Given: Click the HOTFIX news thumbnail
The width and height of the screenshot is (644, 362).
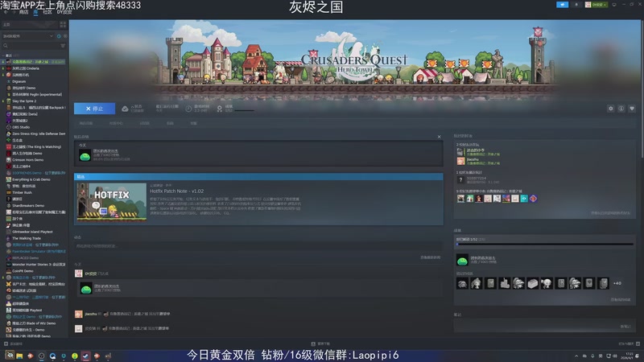Looking at the screenshot, I should [x=112, y=202].
